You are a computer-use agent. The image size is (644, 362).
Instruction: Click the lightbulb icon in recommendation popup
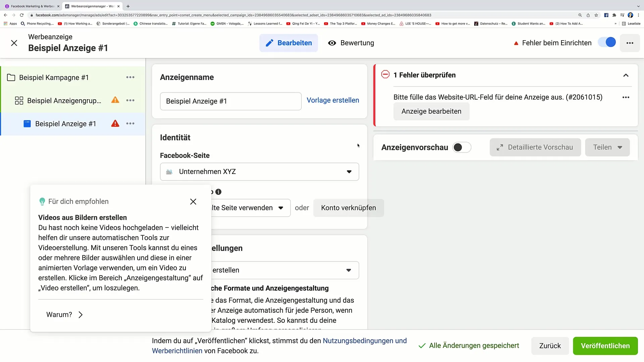click(x=42, y=201)
